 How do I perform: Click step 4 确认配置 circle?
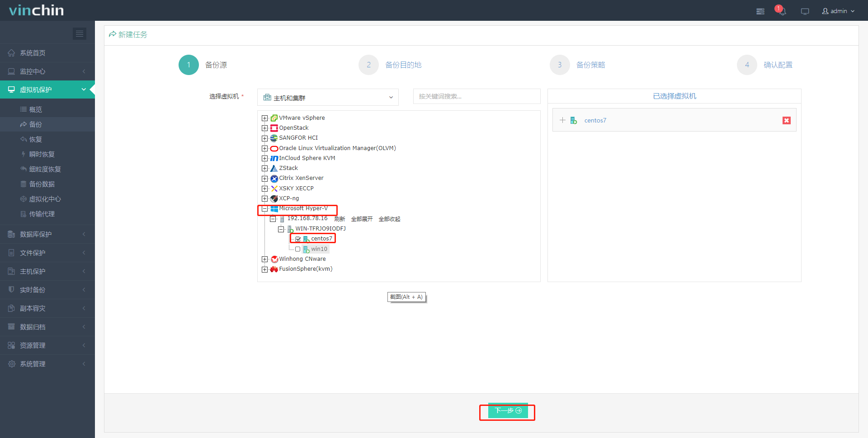[x=747, y=65]
